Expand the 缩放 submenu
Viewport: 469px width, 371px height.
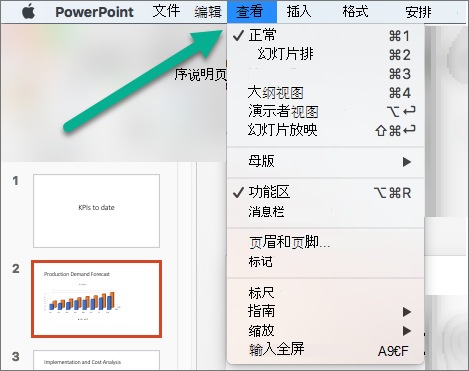325,330
